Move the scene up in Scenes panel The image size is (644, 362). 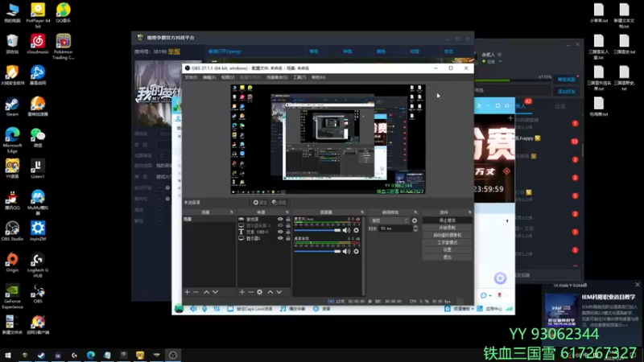pyautogui.click(x=206, y=292)
